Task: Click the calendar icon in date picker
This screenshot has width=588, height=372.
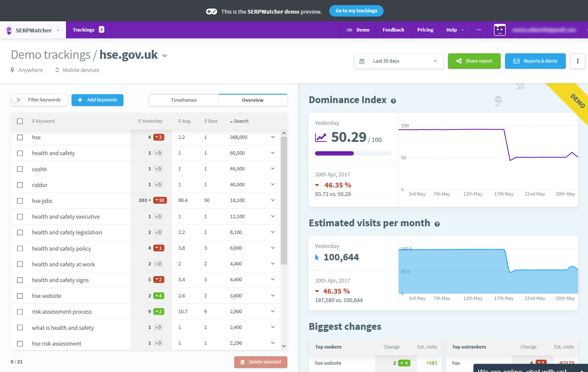Action: [362, 61]
